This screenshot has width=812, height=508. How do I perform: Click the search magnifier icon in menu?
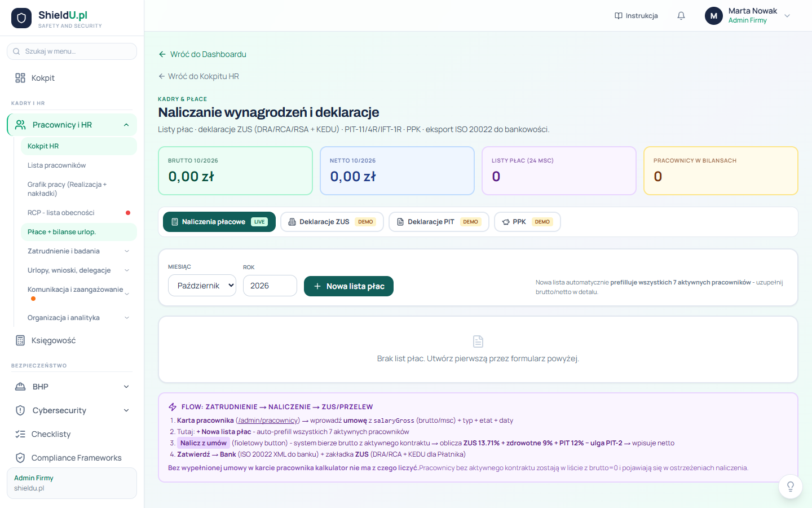(16, 51)
